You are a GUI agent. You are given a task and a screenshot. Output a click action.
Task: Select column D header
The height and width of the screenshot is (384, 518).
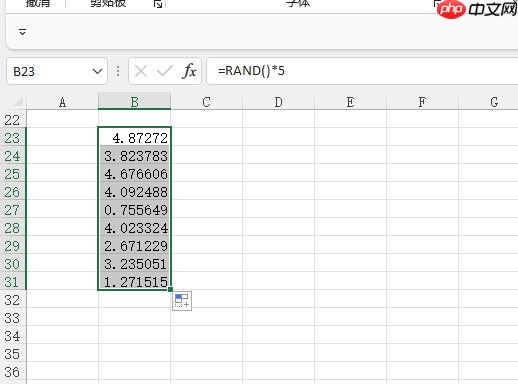click(x=278, y=101)
